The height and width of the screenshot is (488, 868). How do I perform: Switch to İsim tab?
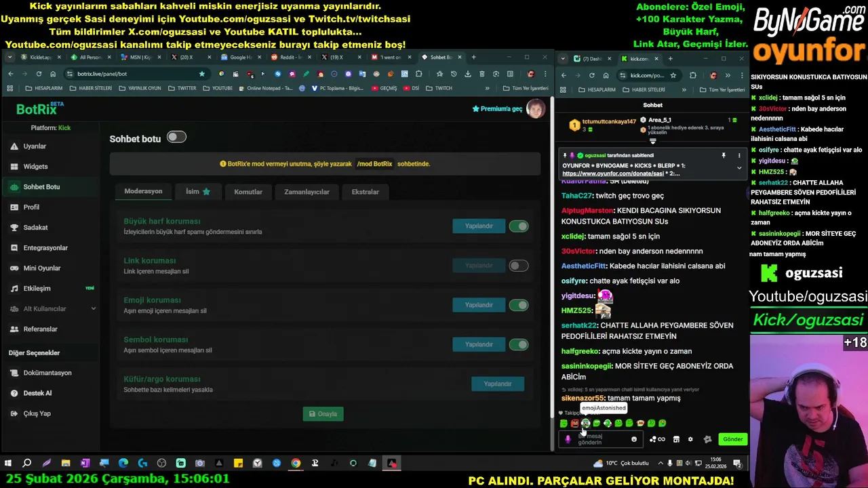pyautogui.click(x=198, y=192)
